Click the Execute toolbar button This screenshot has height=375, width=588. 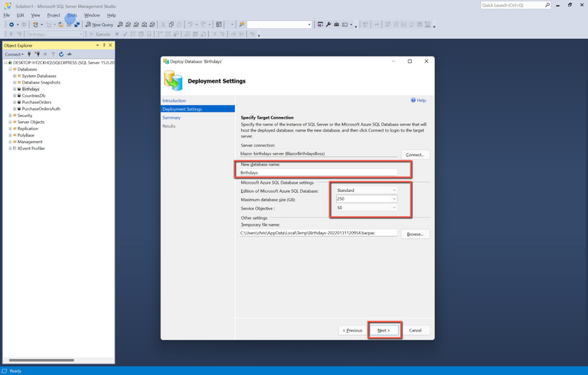101,34
